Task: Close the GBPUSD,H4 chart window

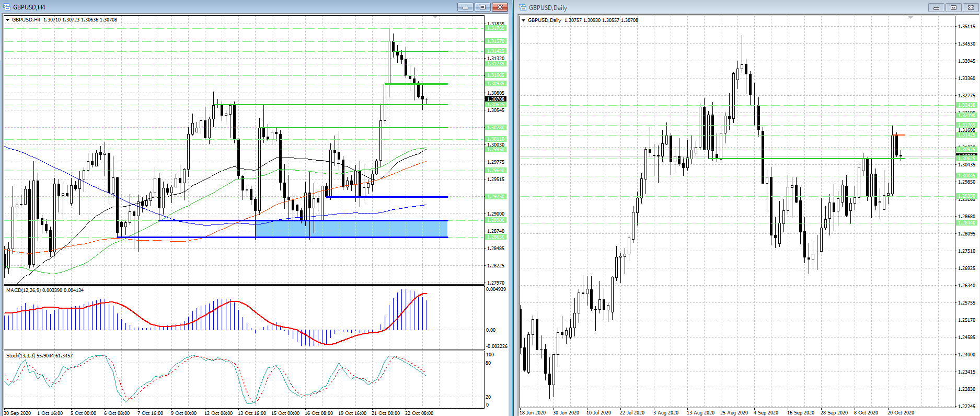Action: point(500,7)
